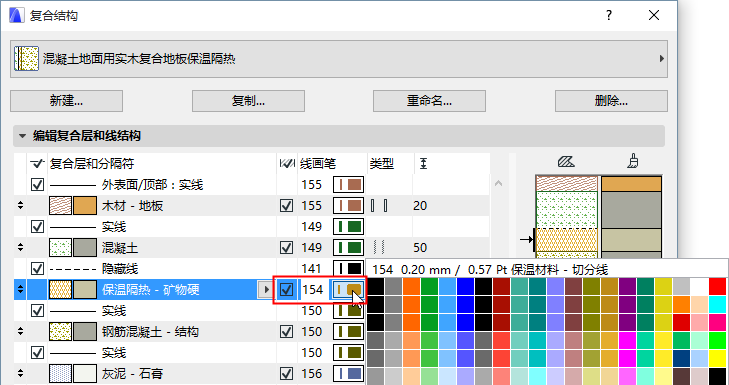The width and height of the screenshot is (729, 385).
Task: Click the 保温隔热 hatch pattern icon
Action: 60,290
